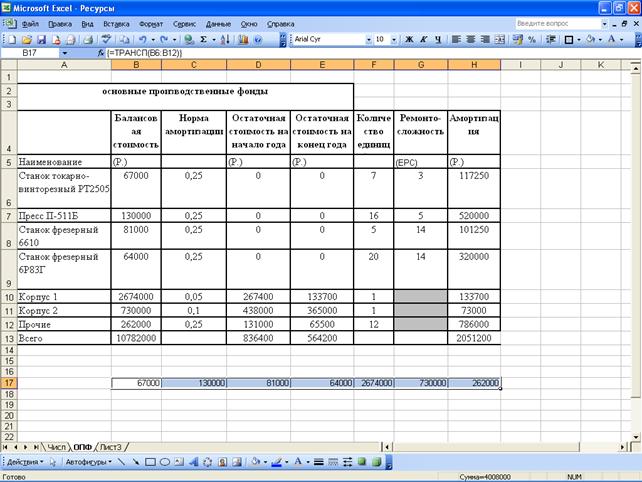Screen dimensions: 642x482
Task: Insert clip art from the Drawing toolbar
Action: [222, 462]
